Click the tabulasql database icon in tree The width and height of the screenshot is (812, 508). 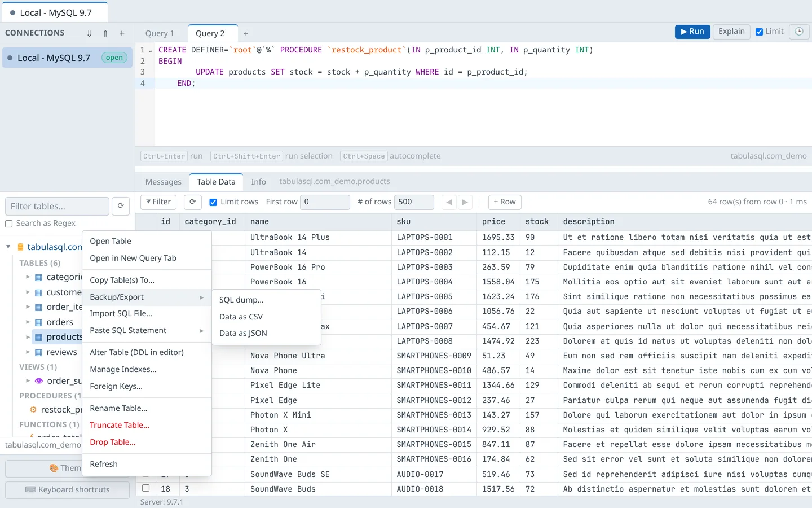(20, 247)
